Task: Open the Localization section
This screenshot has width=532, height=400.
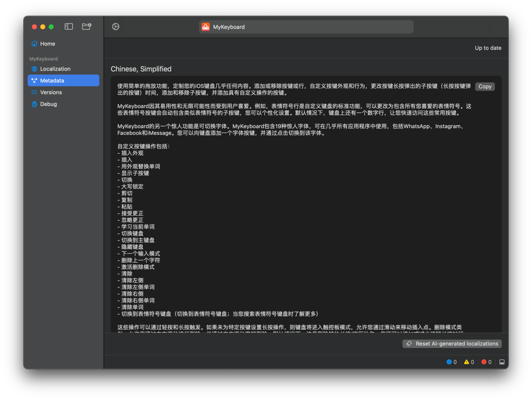Action: (55, 69)
